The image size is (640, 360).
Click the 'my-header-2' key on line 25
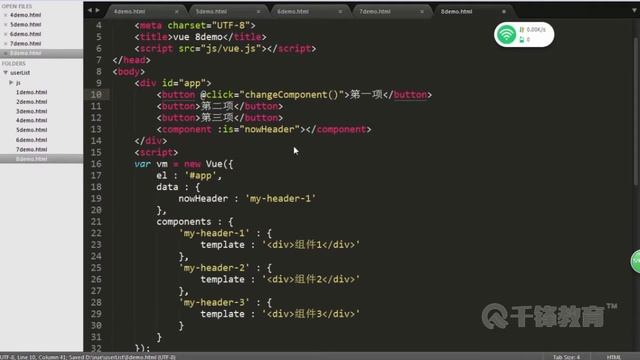pyautogui.click(x=214, y=268)
